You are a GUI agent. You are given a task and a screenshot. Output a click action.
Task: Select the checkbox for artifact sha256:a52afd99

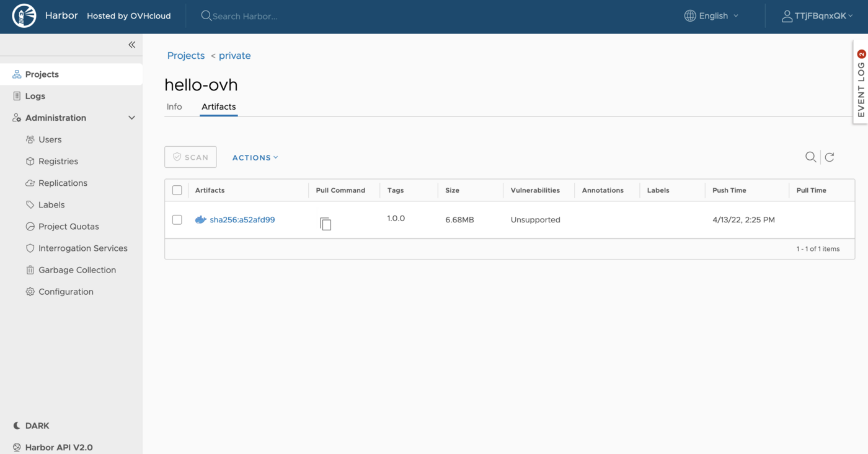tap(177, 219)
